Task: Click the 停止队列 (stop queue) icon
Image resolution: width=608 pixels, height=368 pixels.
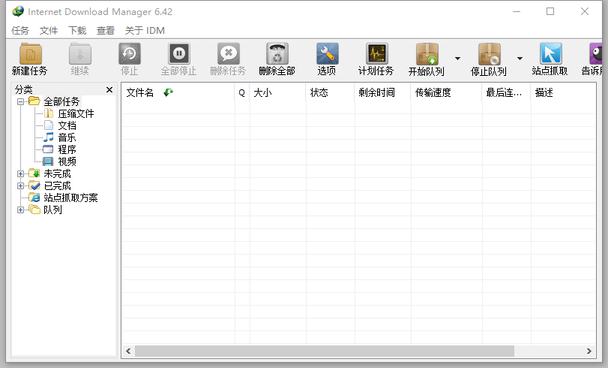Action: [x=489, y=54]
